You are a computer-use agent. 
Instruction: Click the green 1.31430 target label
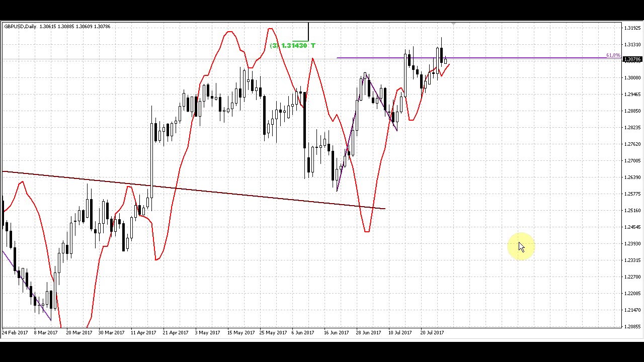294,46
